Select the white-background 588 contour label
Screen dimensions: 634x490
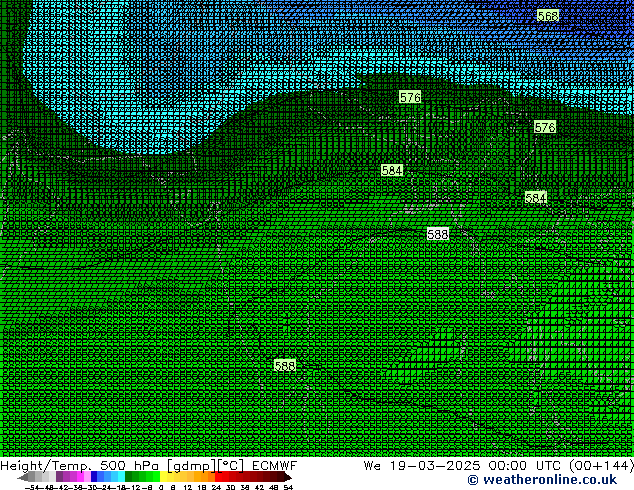coord(437,234)
